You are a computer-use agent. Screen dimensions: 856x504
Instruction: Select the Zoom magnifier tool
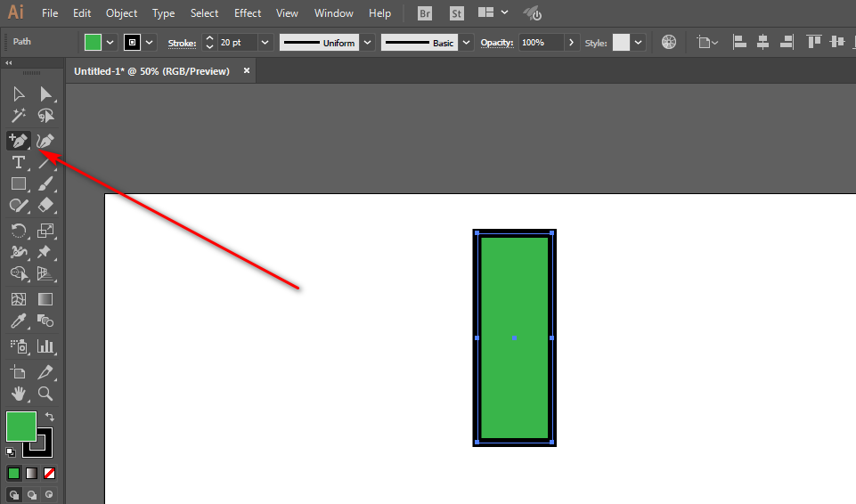tap(45, 394)
